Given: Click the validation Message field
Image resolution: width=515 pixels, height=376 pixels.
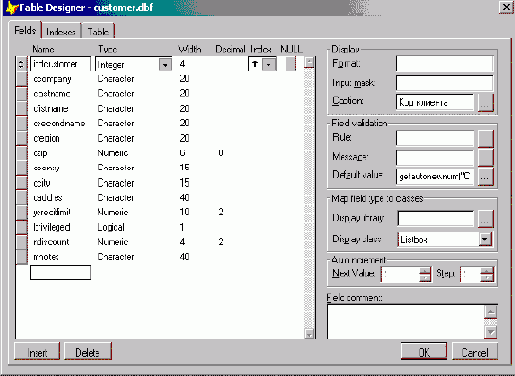Looking at the screenshot, I should tap(435, 158).
